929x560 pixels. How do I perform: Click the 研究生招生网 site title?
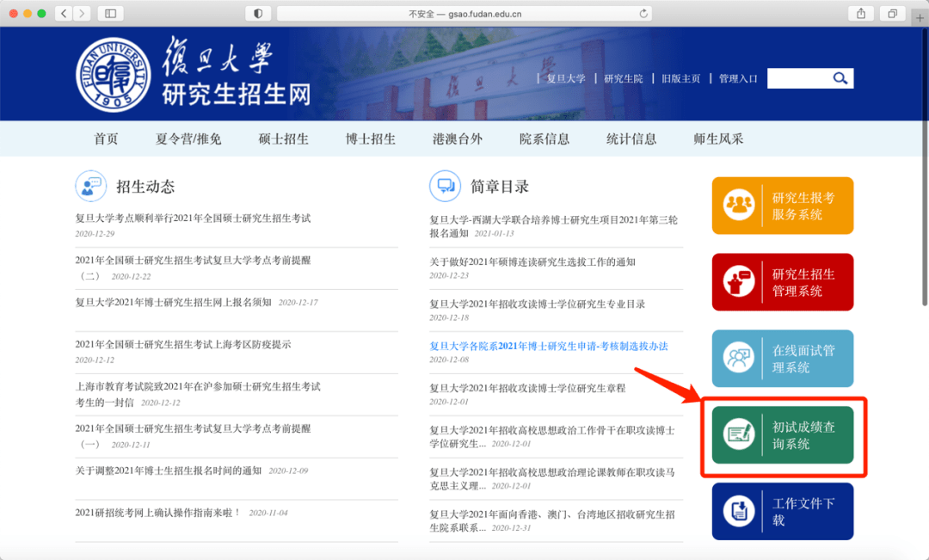(x=237, y=95)
